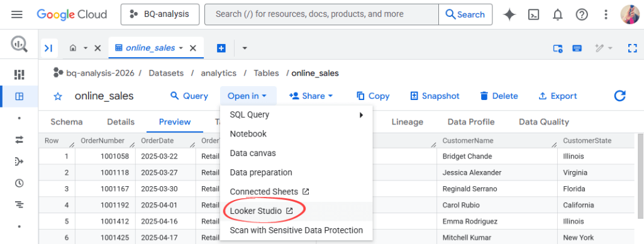
Task: Click the Export button
Action: click(558, 96)
